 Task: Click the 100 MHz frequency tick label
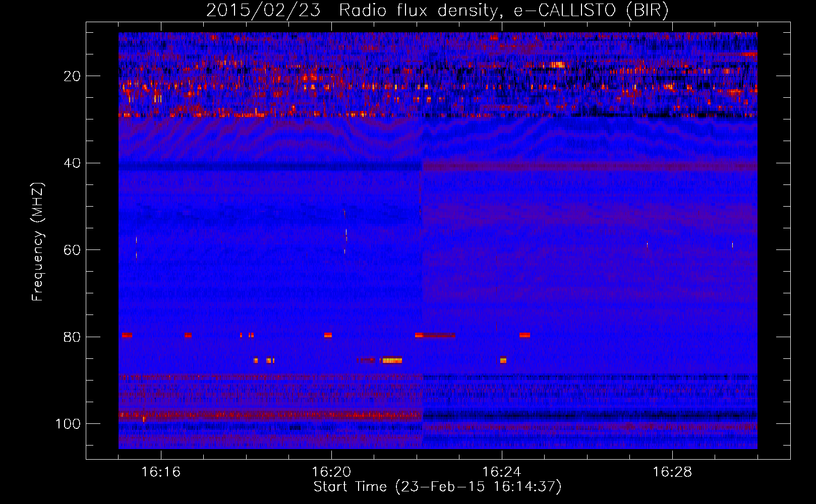(68, 424)
